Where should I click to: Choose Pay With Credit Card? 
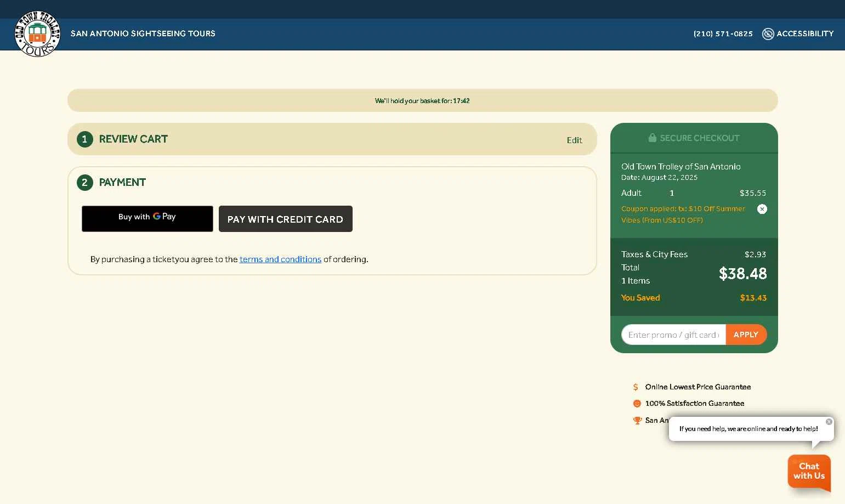286,219
